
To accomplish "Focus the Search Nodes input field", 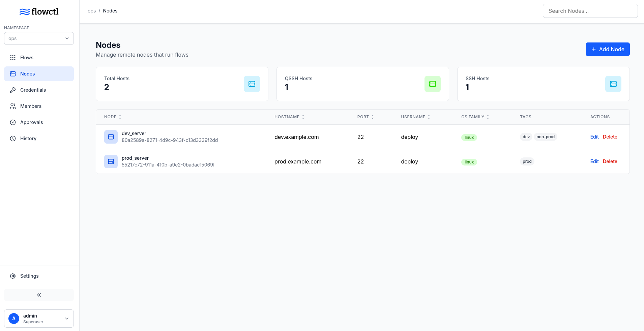I will pyautogui.click(x=590, y=11).
